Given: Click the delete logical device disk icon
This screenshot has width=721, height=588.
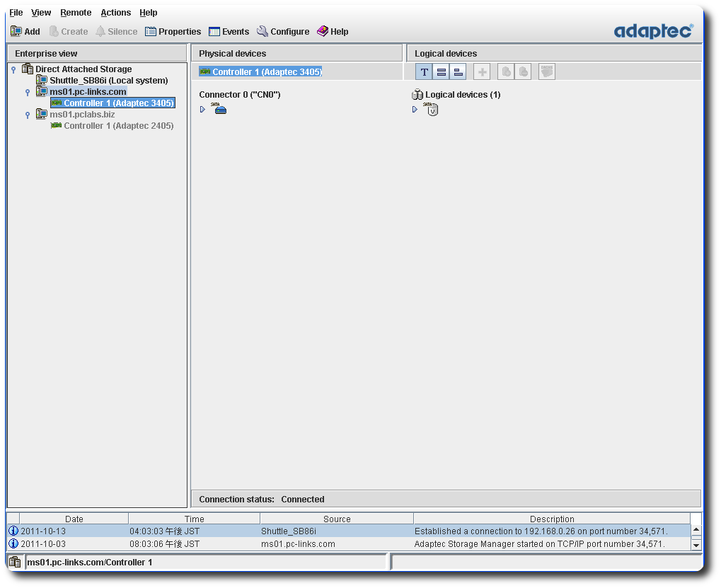Looking at the screenshot, I should click(x=524, y=71).
